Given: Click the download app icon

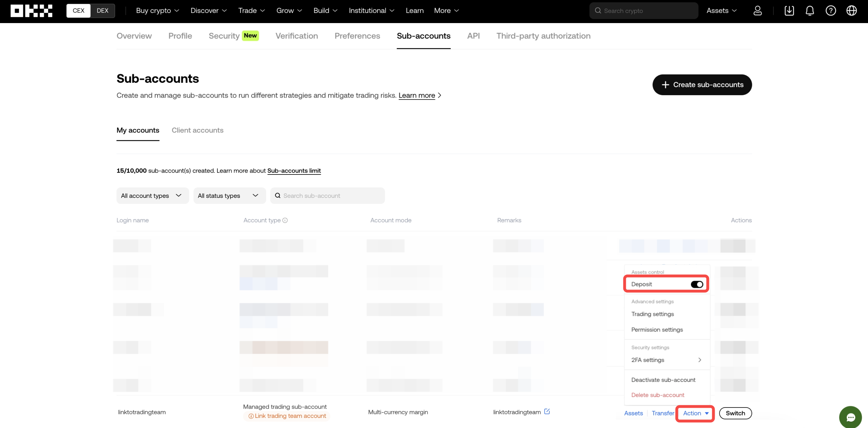Looking at the screenshot, I should click(789, 11).
